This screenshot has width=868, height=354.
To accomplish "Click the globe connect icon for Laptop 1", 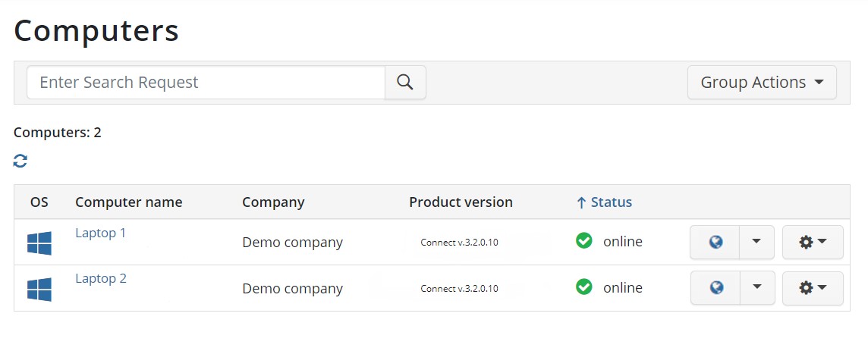I will [x=715, y=242].
